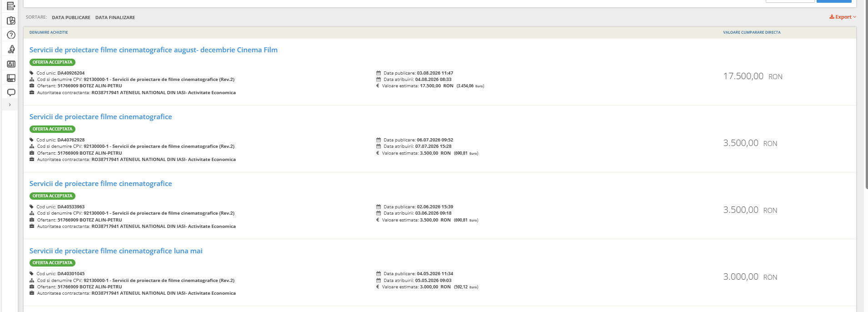Open 'august- decembrie Cinema Film' acquisition

[154, 50]
